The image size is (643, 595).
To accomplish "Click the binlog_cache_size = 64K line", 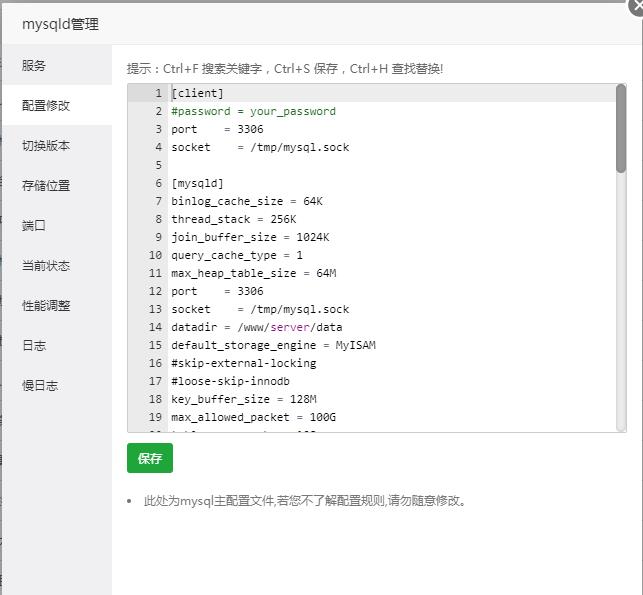I will [247, 201].
